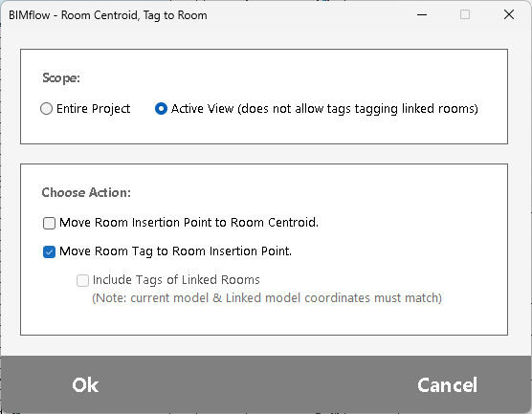Enable the Include Tags of Linked Rooms checkbox square
532x414 pixels.
click(x=82, y=280)
